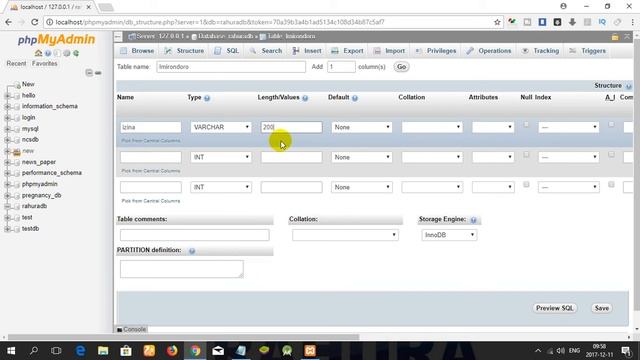Click the Save button
This screenshot has height=360, width=640.
[602, 309]
